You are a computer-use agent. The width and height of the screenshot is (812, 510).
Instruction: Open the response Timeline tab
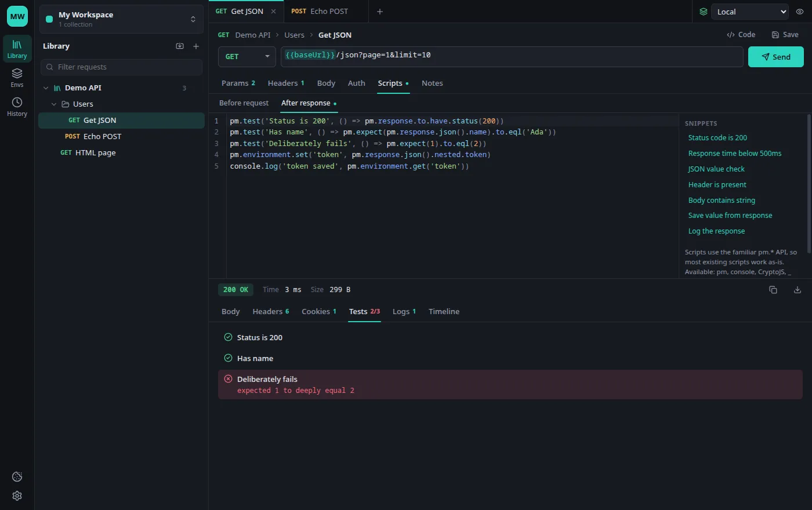(444, 312)
